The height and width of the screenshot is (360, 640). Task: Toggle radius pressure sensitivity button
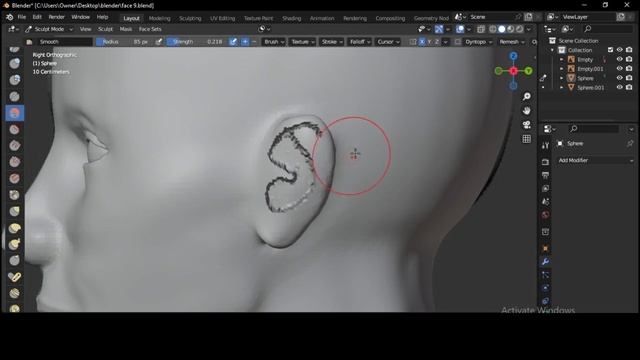coord(159,42)
